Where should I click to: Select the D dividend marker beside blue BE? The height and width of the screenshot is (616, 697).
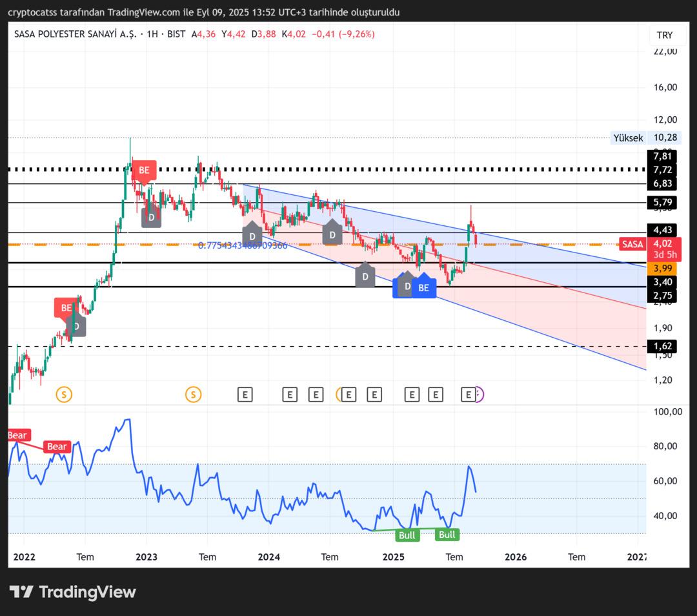click(407, 285)
